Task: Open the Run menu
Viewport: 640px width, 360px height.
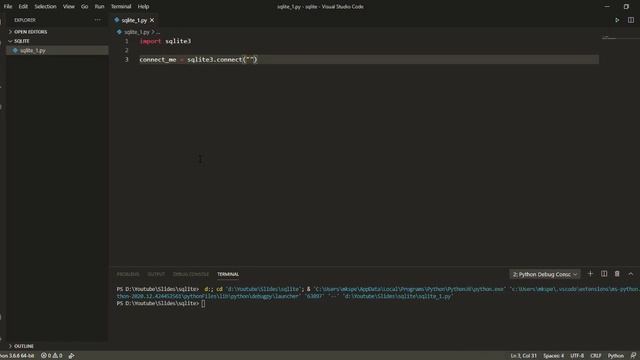Action: [99, 7]
